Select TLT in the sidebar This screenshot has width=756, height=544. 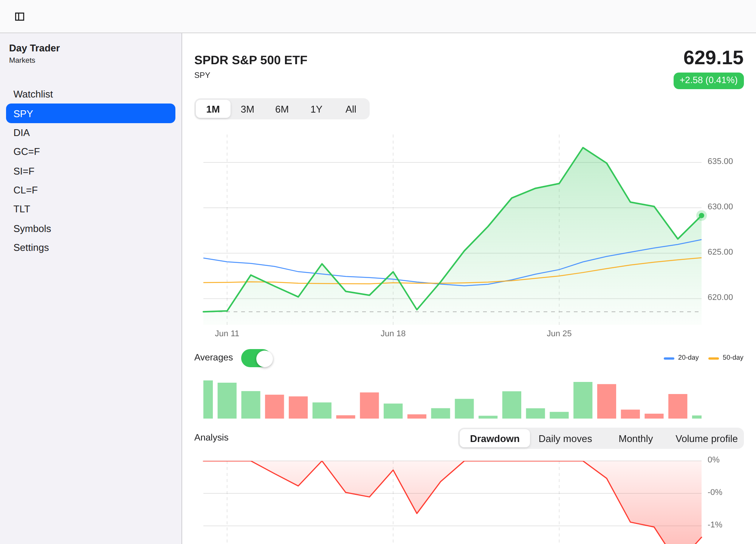[91, 209]
